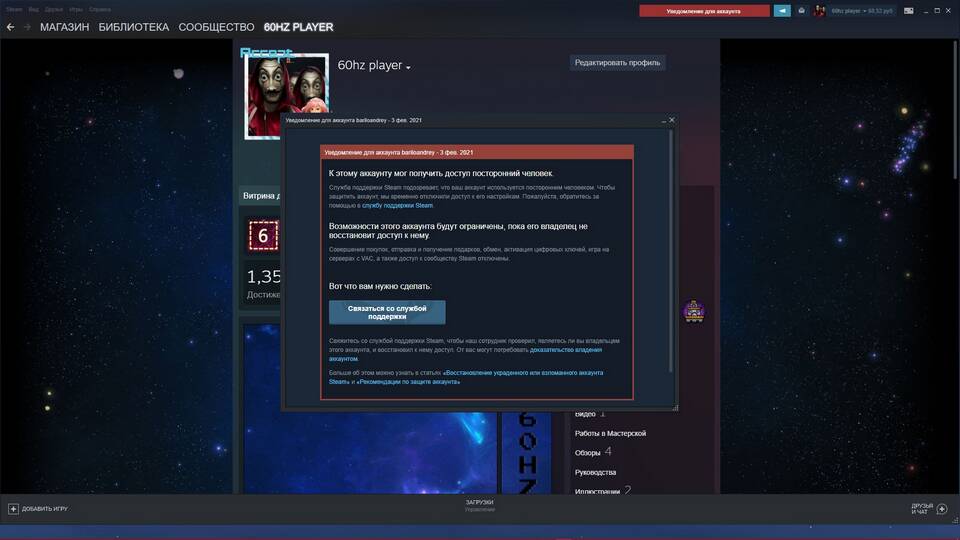Click red Уведомление для аккаунта banner
This screenshot has width=960, height=540.
coord(704,10)
